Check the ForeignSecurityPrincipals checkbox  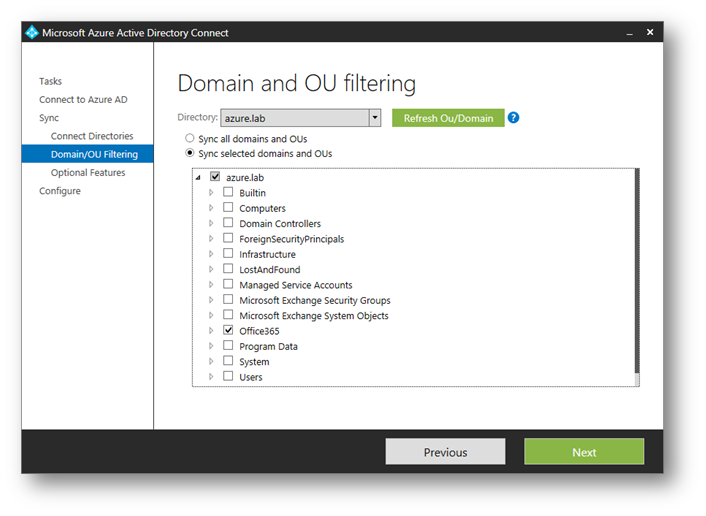pyautogui.click(x=228, y=238)
